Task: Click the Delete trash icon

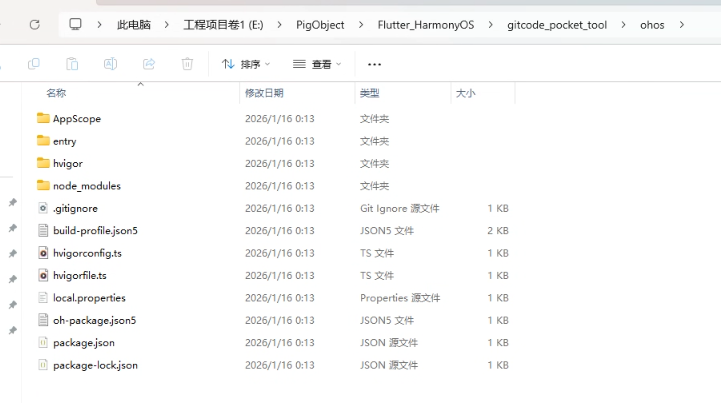Action: pyautogui.click(x=187, y=64)
